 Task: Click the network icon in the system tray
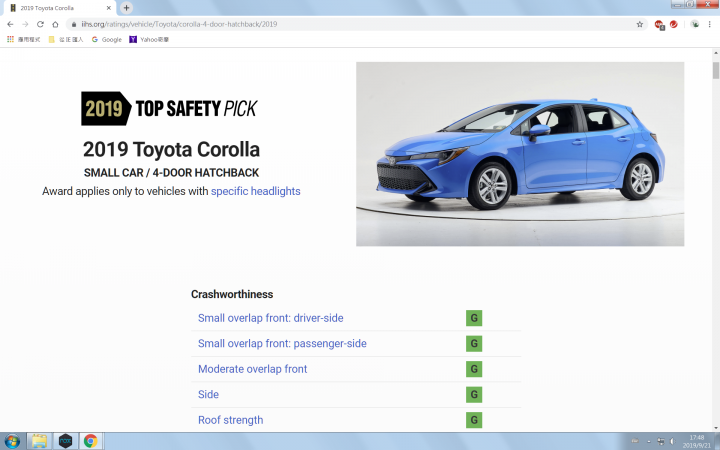(660, 441)
